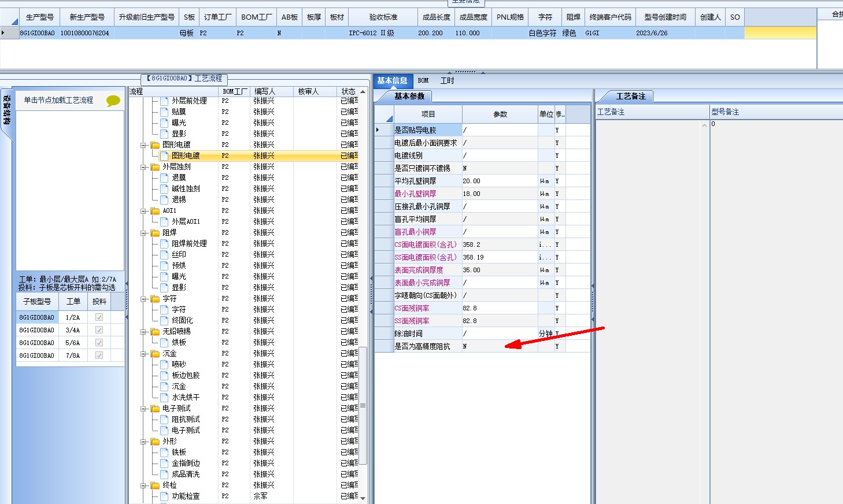Click the document icon of 退膜 step
Viewport: 843px width, 504px height.
coord(164,177)
